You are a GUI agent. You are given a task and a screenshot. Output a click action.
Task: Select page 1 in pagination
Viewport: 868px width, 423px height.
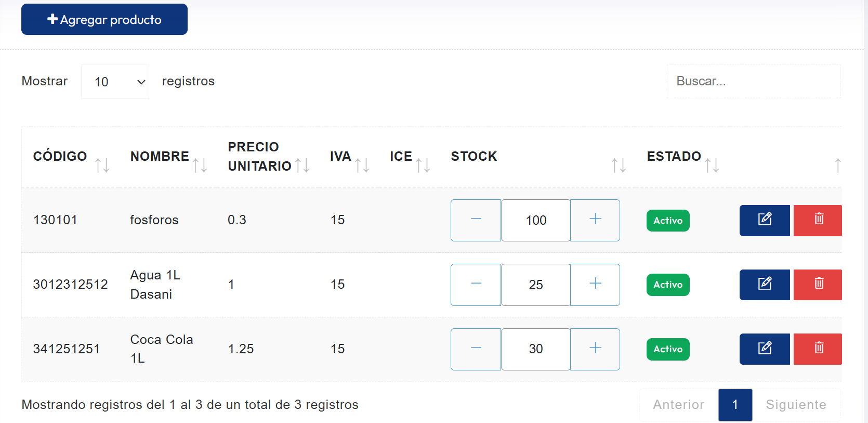click(x=735, y=405)
